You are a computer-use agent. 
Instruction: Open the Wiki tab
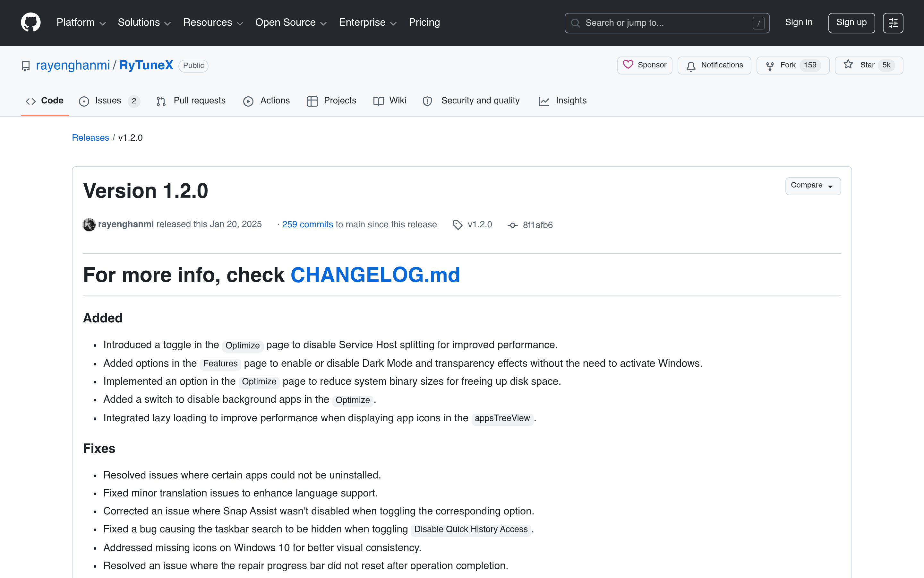390,101
